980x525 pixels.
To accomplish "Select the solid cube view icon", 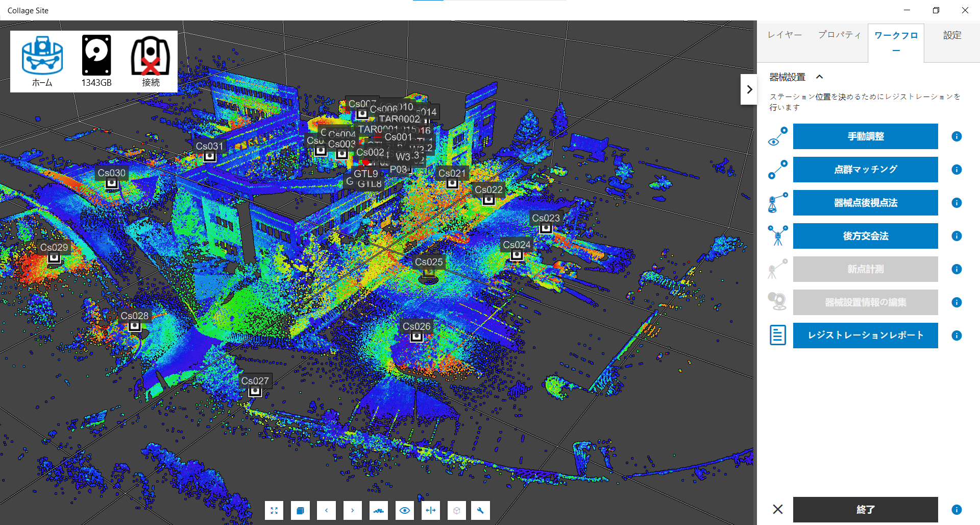I will point(300,510).
